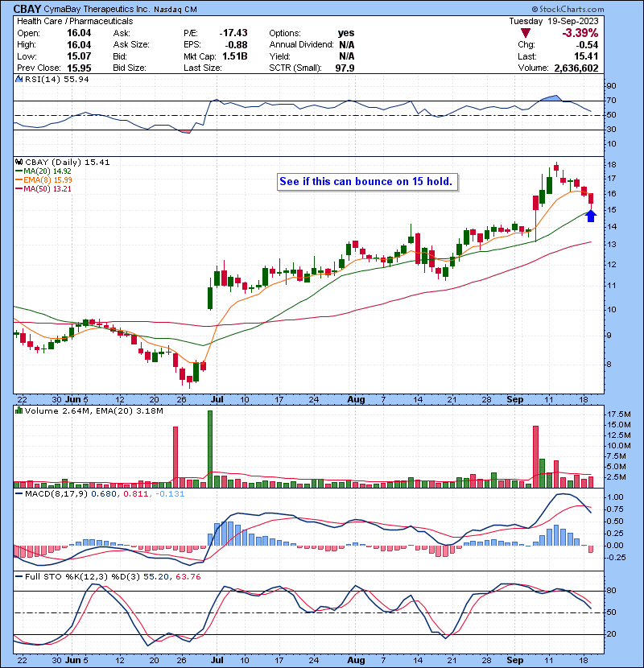Click the Open value 16.04
Image resolution: width=644 pixels, height=668 pixels.
79,33
